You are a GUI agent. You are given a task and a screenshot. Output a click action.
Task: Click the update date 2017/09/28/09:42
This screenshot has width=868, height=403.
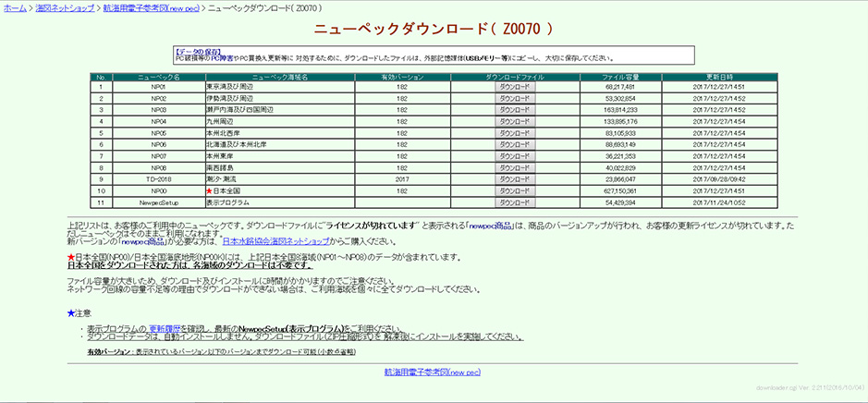tap(720, 179)
